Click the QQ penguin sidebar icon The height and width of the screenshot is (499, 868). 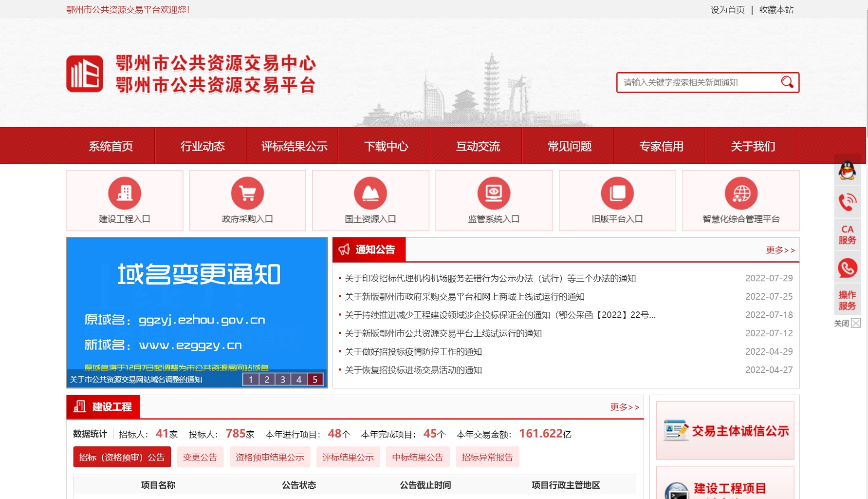point(848,170)
